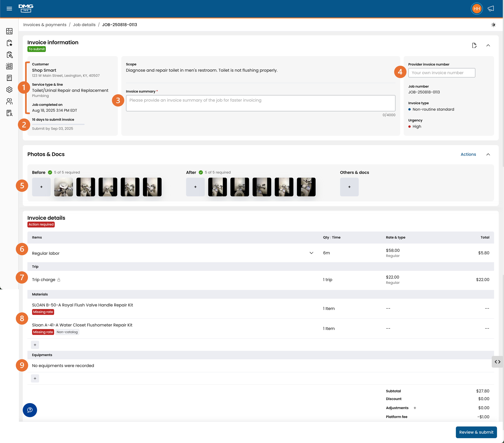Focus the Provider invoice number field
The height and width of the screenshot is (443, 504).
(x=442, y=73)
